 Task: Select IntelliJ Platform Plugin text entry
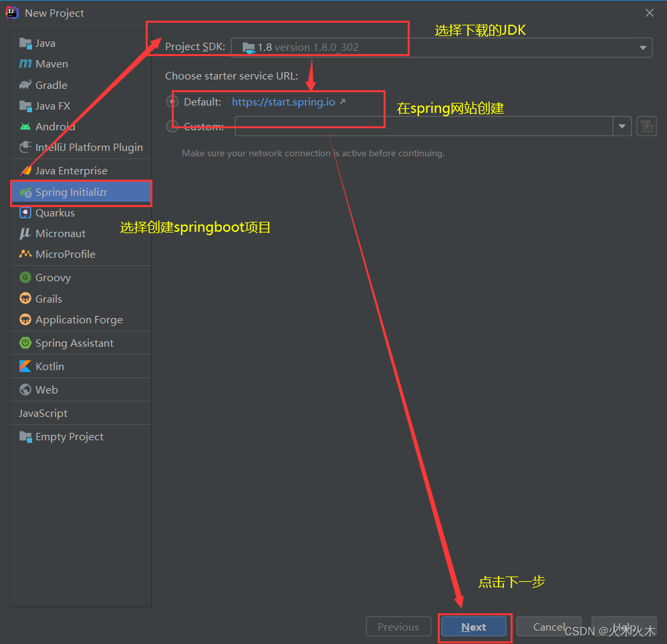pyautogui.click(x=90, y=147)
